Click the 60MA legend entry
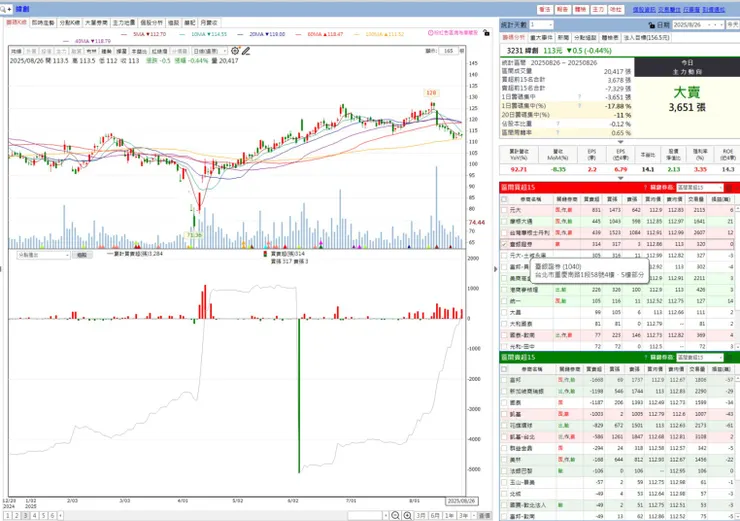 tap(320, 34)
